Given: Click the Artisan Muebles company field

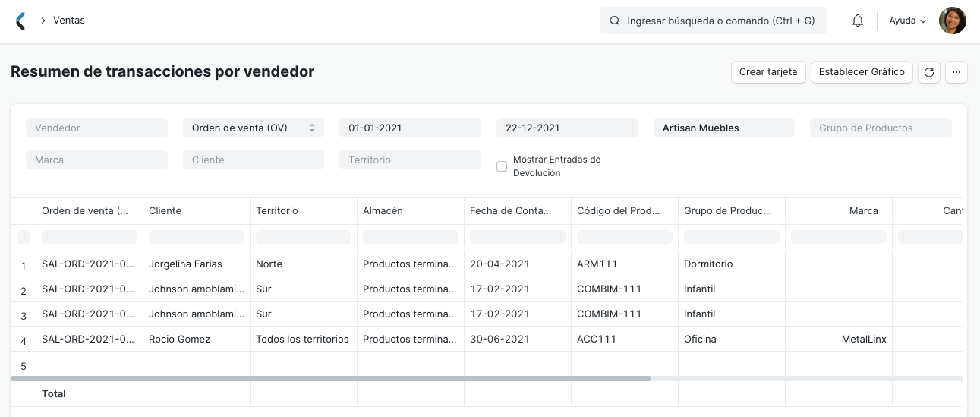Looking at the screenshot, I should pyautogui.click(x=724, y=128).
